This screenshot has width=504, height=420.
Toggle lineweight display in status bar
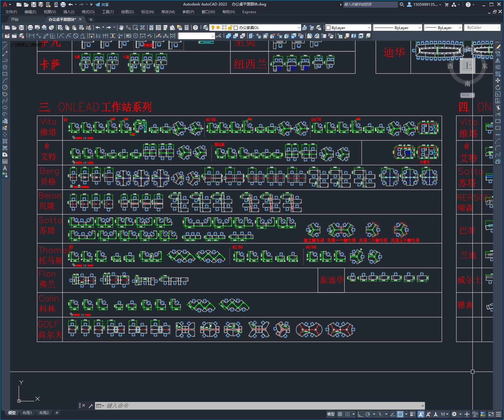click(x=413, y=414)
